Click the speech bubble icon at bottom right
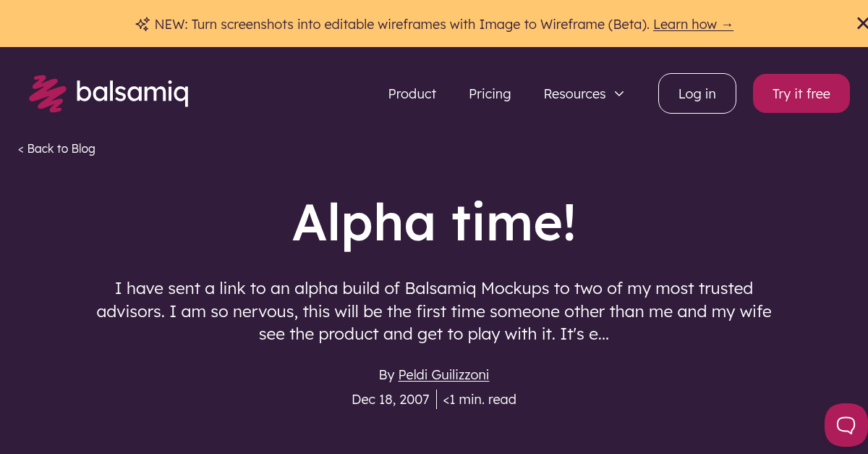This screenshot has height=454, width=868. (x=845, y=425)
